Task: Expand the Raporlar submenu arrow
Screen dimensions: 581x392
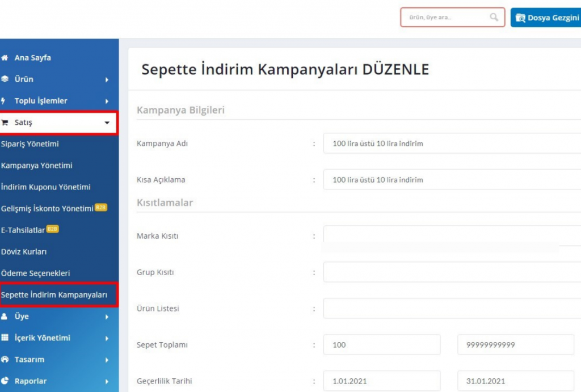Action: click(x=107, y=381)
